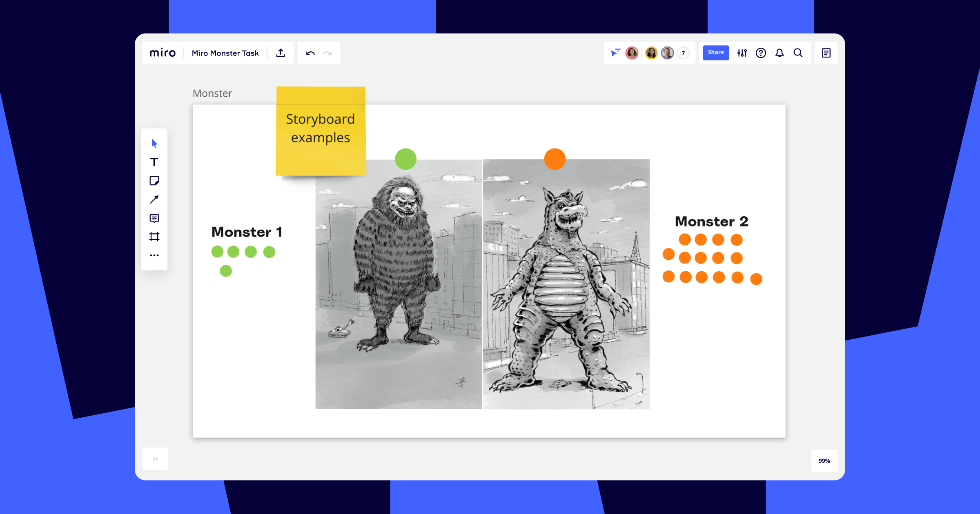The width and height of the screenshot is (980, 514).
Task: Select the Sticky note tool
Action: click(x=154, y=181)
